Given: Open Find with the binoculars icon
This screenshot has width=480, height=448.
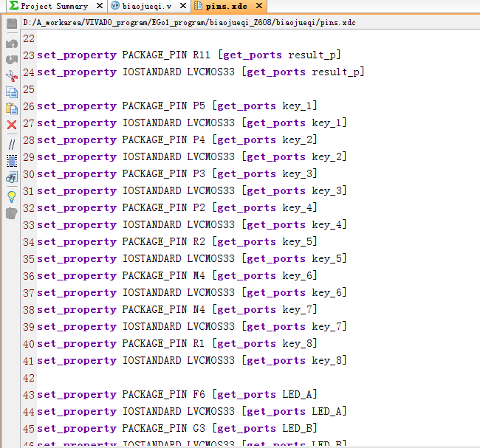Looking at the screenshot, I should pos(11,178).
